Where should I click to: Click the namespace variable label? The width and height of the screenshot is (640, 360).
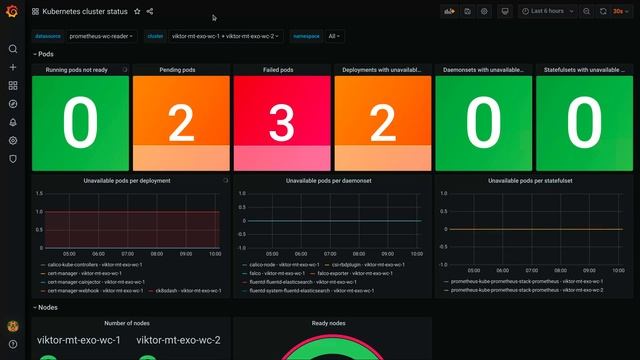[x=306, y=36]
